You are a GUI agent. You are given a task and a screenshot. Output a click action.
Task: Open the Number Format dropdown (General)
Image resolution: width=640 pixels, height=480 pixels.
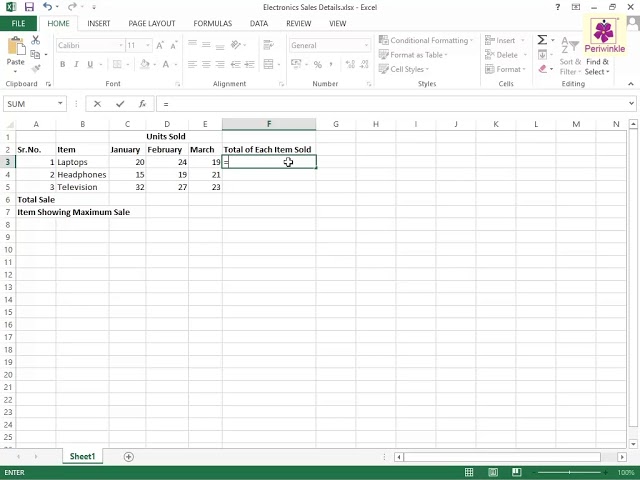366,45
